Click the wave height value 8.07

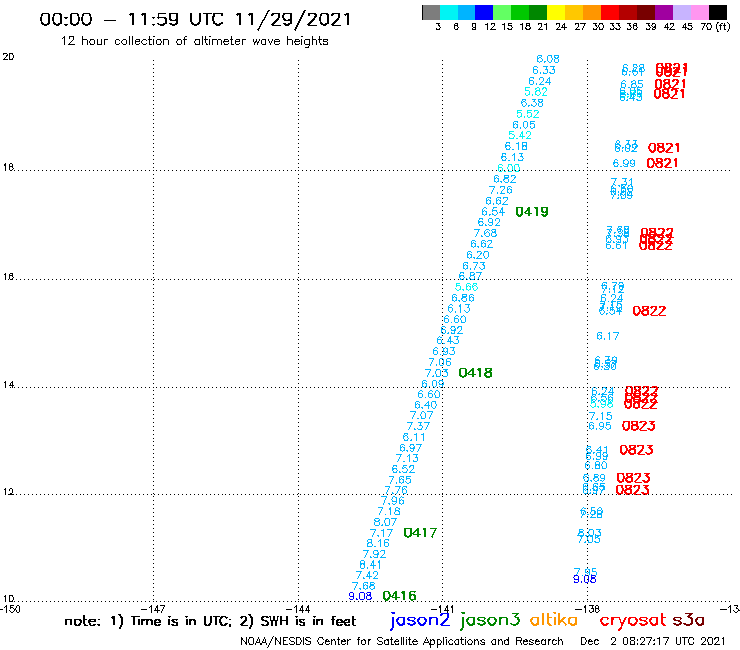click(385, 523)
